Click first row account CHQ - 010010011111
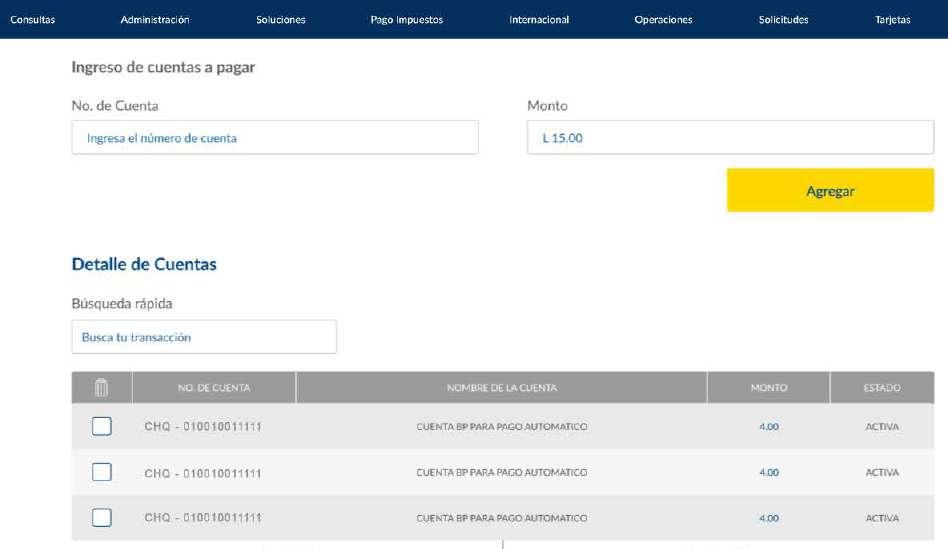 [203, 426]
